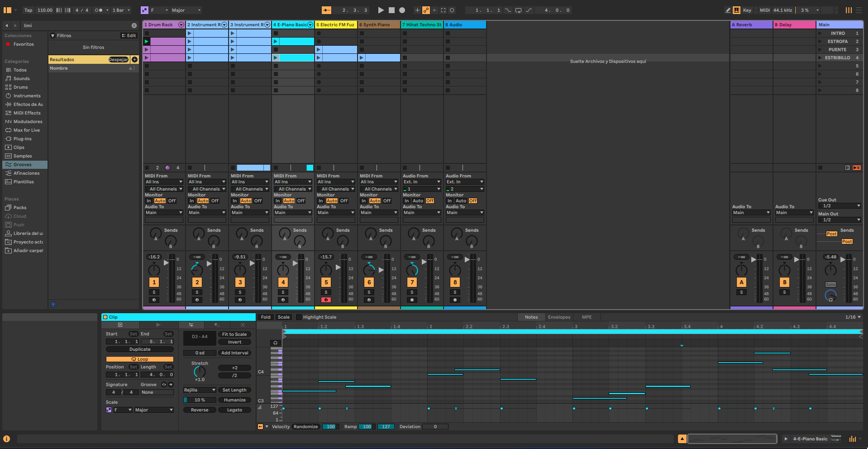Open the Rejilla quantize dropdown

[x=200, y=390]
